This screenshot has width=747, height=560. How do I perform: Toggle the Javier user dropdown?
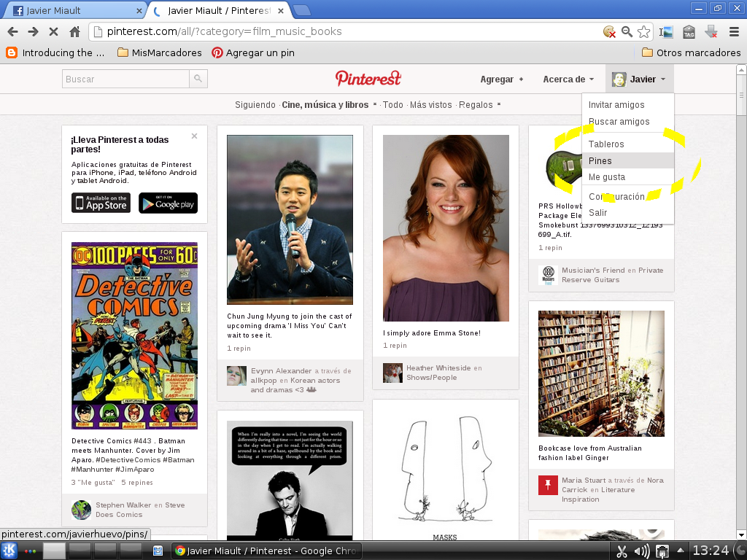(639, 79)
